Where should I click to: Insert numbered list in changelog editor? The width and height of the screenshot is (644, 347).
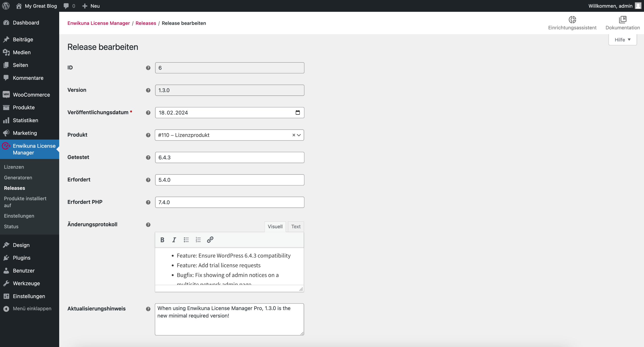pyautogui.click(x=198, y=240)
